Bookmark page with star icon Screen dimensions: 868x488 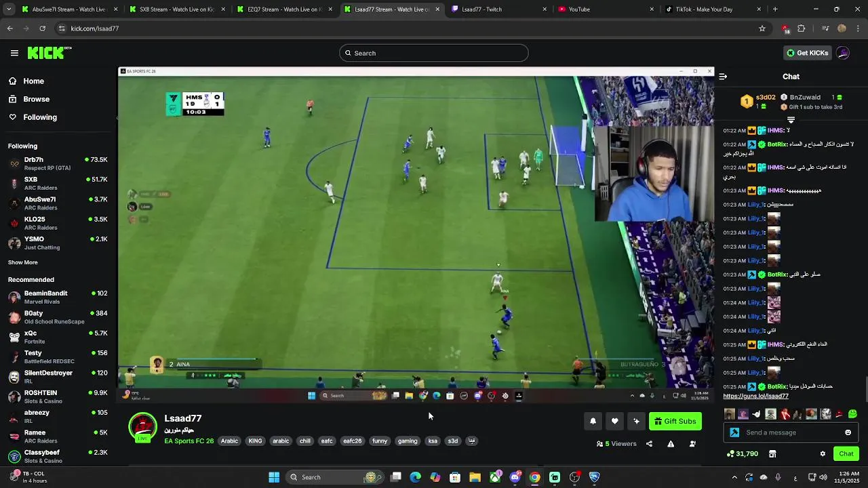point(762,28)
